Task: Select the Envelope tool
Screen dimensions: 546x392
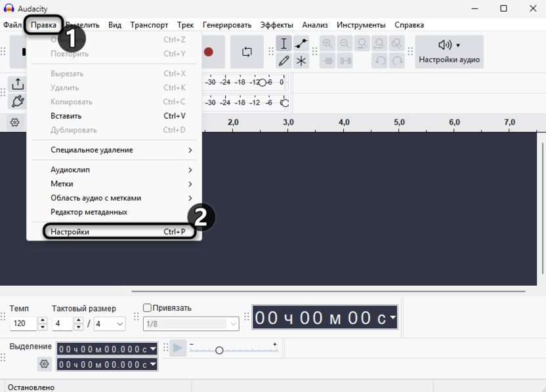Action: (x=301, y=44)
